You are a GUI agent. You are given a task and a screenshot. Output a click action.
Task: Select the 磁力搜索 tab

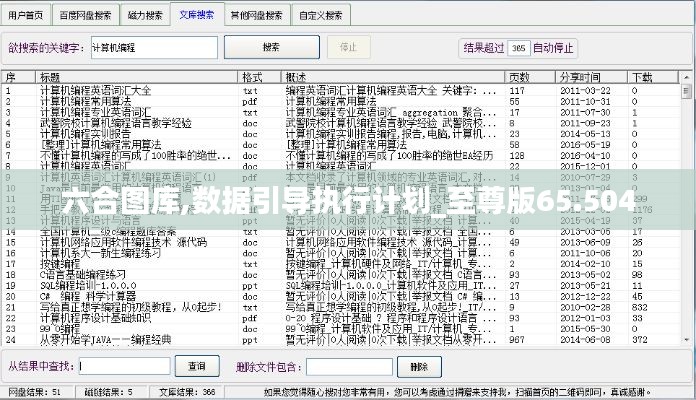[146, 16]
